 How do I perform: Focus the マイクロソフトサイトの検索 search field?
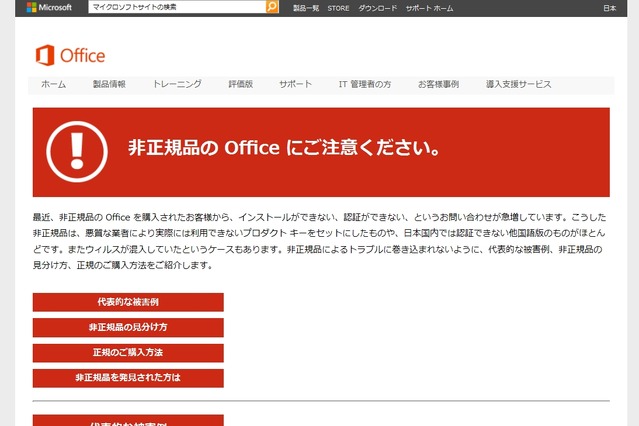coord(177,7)
